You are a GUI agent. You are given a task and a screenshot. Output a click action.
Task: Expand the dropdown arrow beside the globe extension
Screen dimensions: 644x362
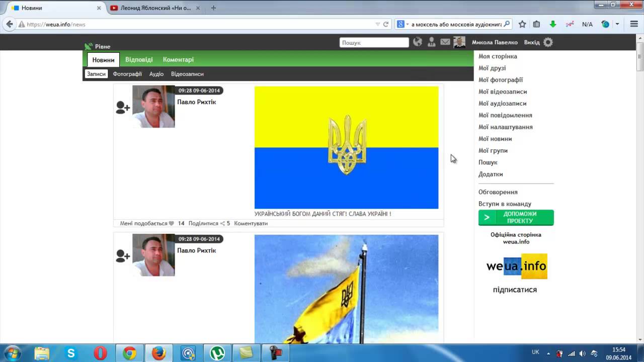[617, 24]
